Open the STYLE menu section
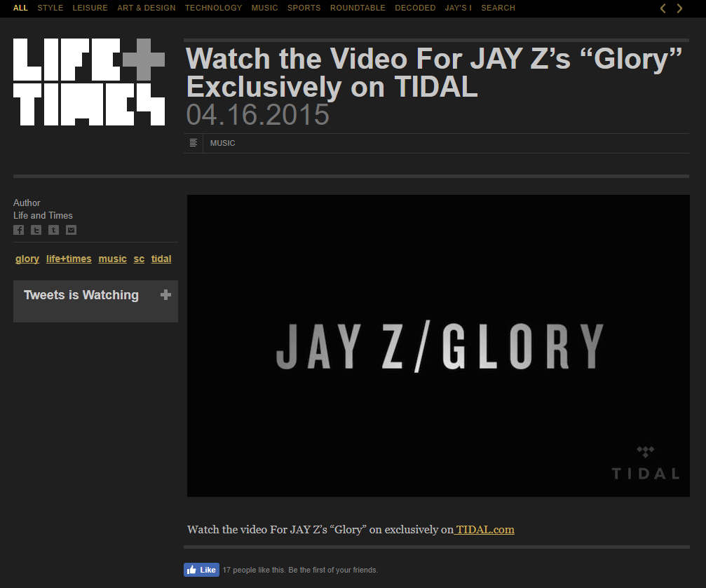The image size is (706, 588). click(x=50, y=8)
